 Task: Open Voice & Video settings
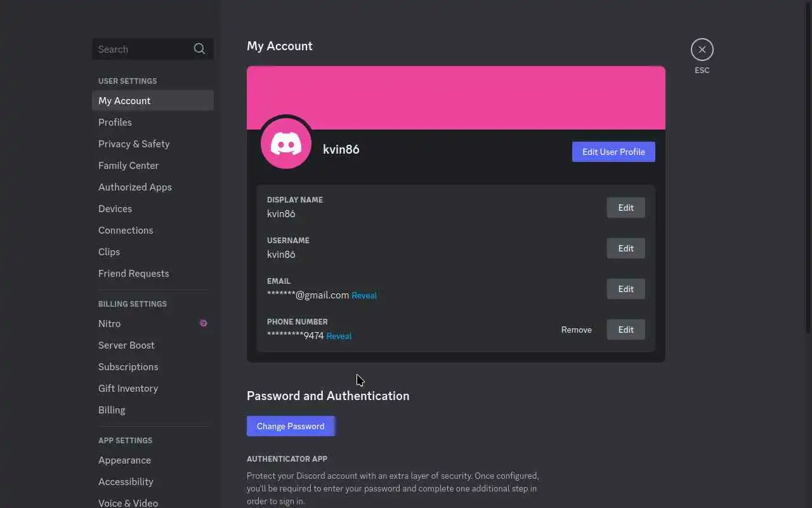tap(152, 502)
